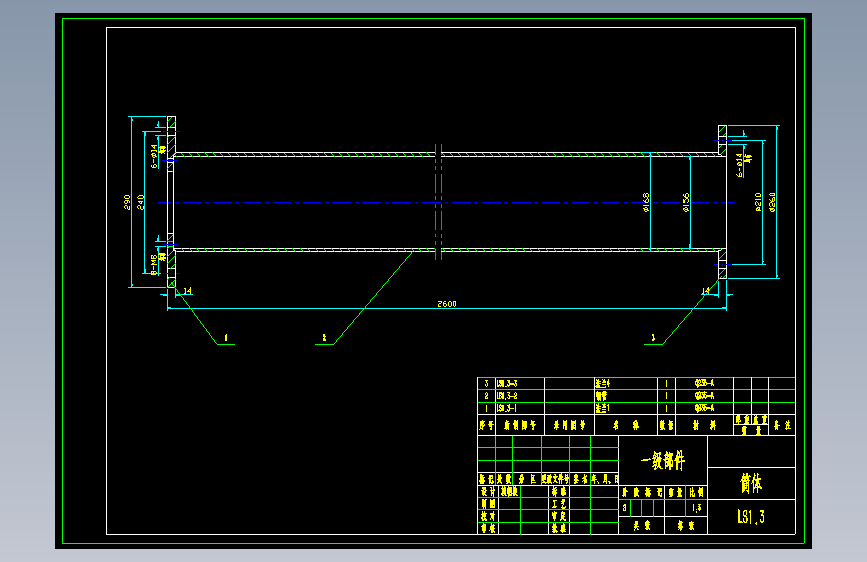Viewport: 867px width, 562px height.
Task: Select balloon number 3 leader label
Action: point(653,337)
